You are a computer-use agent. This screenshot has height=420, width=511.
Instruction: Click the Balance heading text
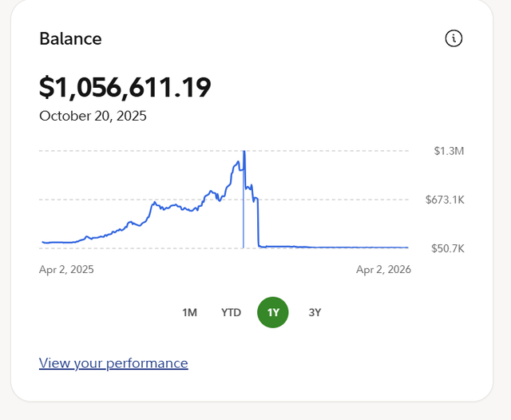click(70, 38)
